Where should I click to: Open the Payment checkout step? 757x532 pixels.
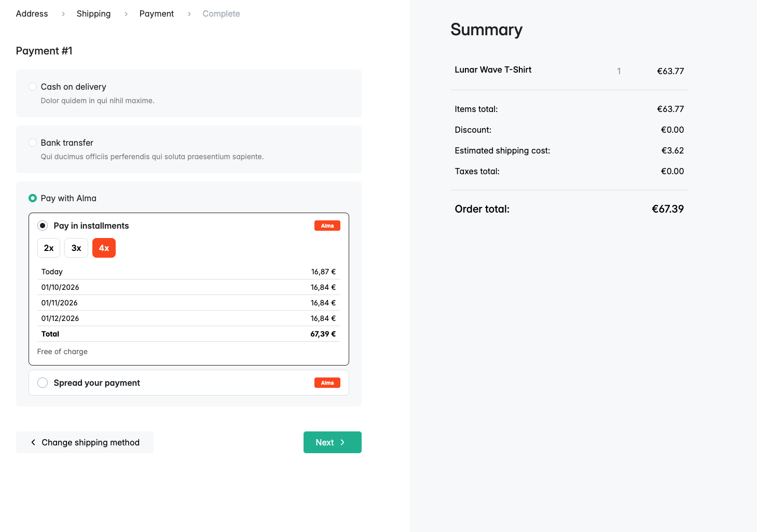pos(157,13)
